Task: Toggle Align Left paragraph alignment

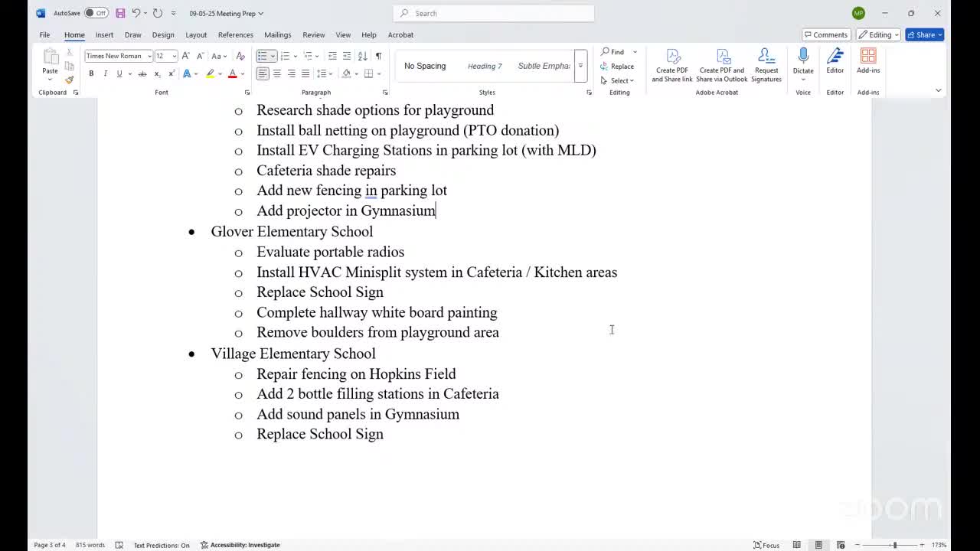Action: (263, 73)
